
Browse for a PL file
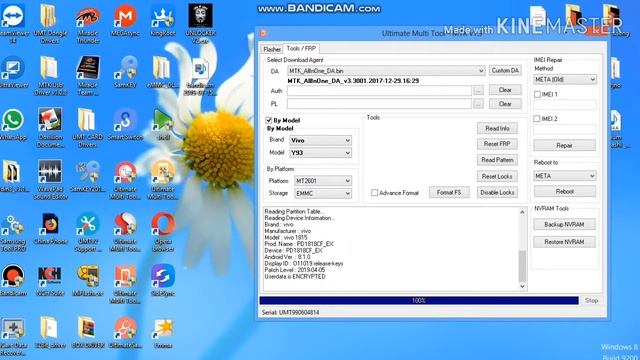[478, 104]
